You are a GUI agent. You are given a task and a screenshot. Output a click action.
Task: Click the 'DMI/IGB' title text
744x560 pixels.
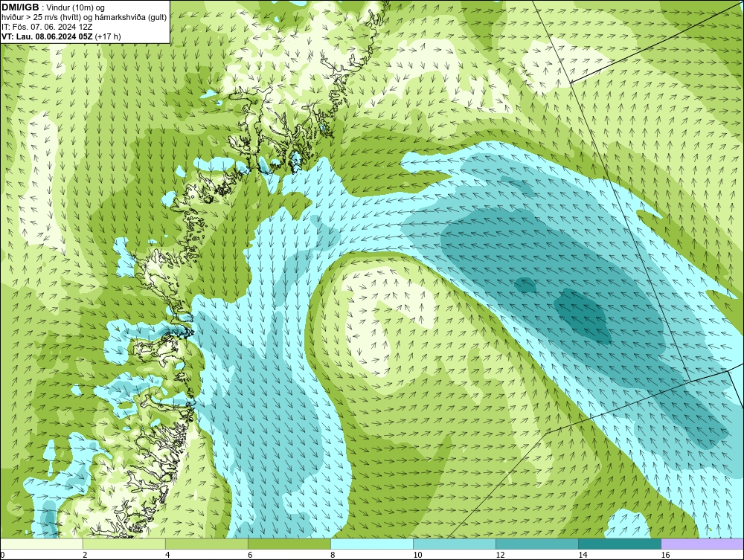20,7
